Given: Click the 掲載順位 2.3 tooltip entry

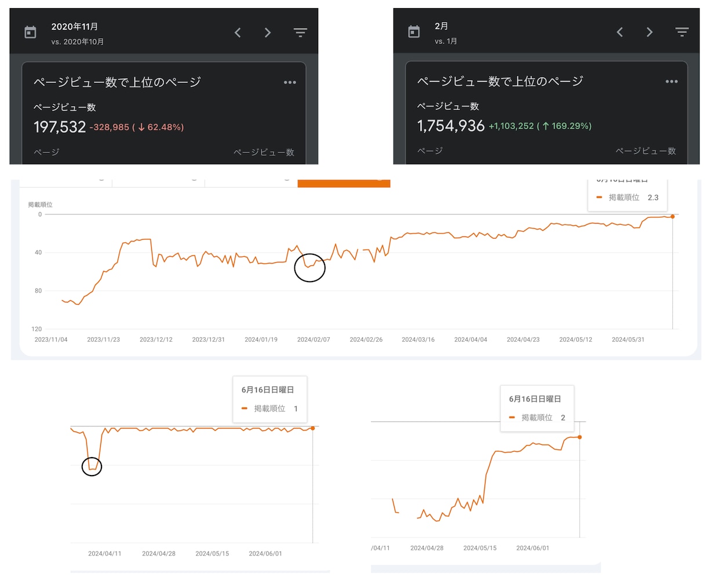Looking at the screenshot, I should [628, 198].
